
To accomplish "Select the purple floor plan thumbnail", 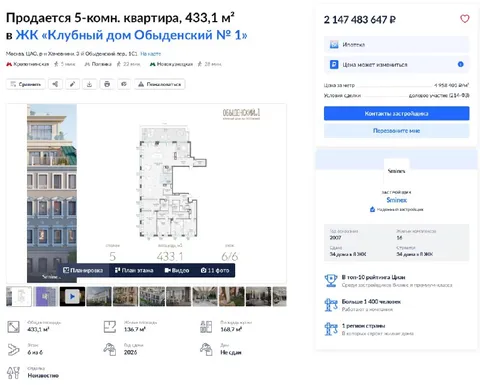I will [46, 296].
